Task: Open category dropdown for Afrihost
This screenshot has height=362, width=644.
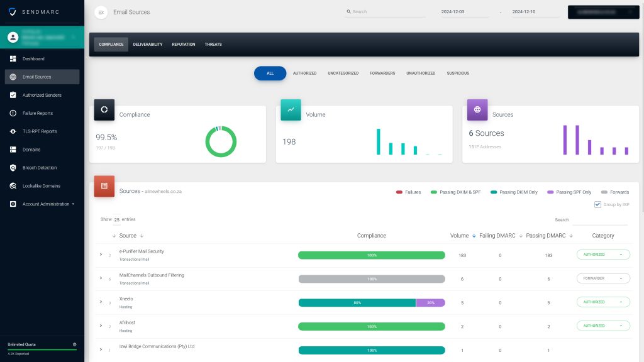Action: [x=603, y=326]
